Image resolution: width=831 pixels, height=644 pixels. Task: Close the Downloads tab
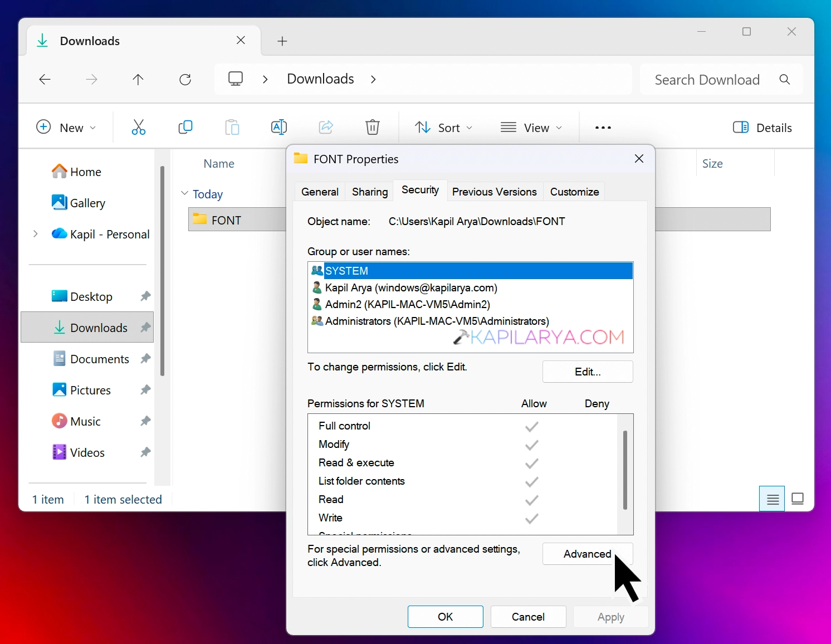241,40
